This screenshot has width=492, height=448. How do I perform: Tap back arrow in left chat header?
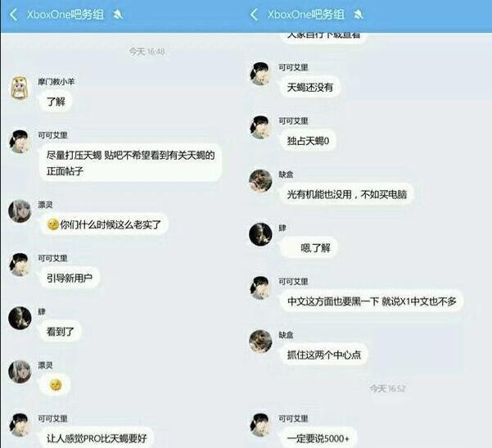13,15
